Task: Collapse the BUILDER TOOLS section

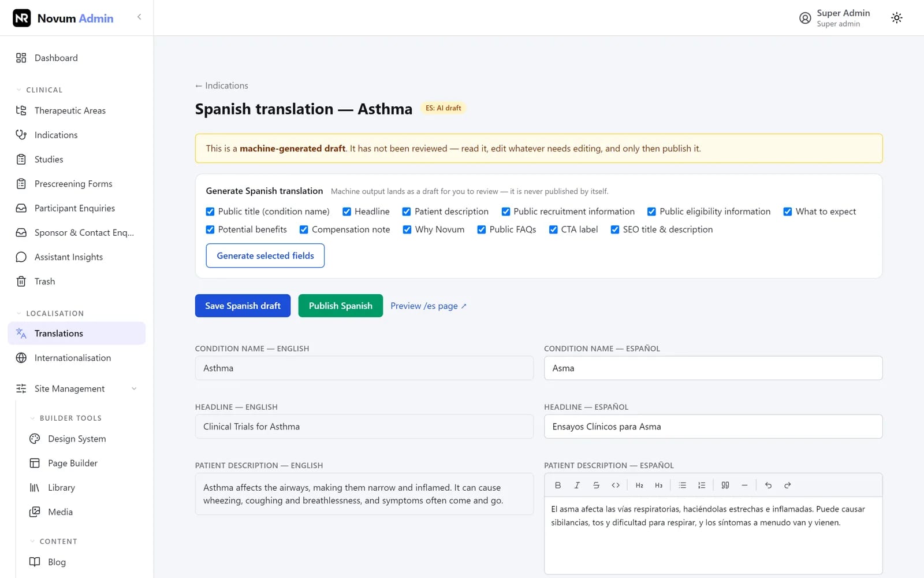Action: click(65, 418)
